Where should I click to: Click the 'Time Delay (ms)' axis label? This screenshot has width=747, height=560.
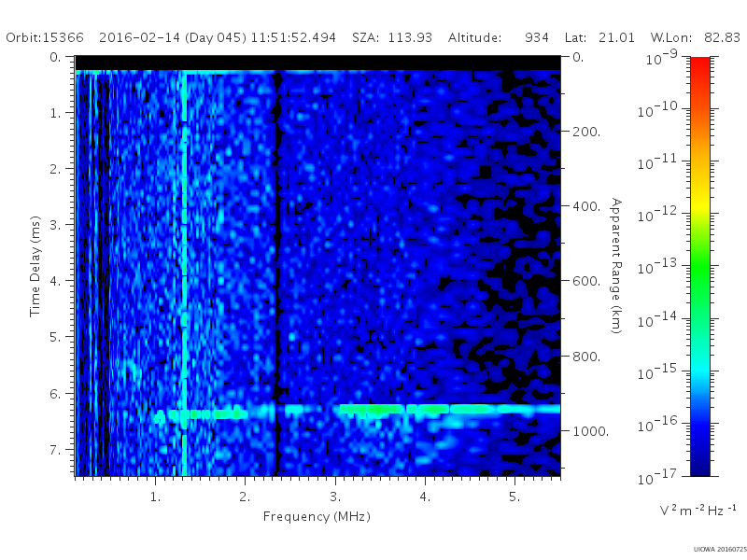(35, 266)
